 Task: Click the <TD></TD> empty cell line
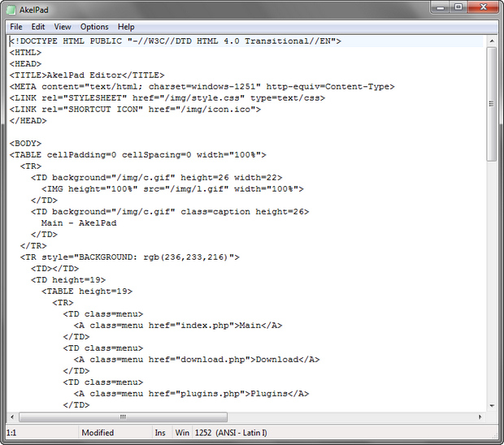point(54,269)
